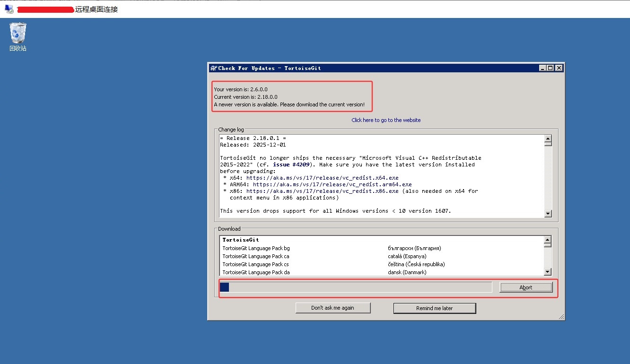
Task: Click the download list scrollbar up arrow
Action: point(548,239)
